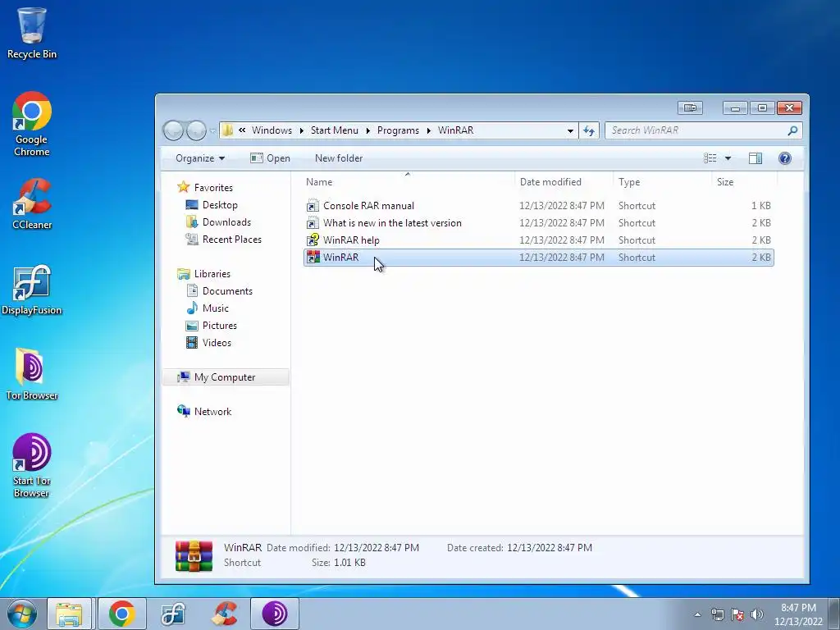840x630 pixels.
Task: Open the view options dropdown arrow
Action: (728, 158)
